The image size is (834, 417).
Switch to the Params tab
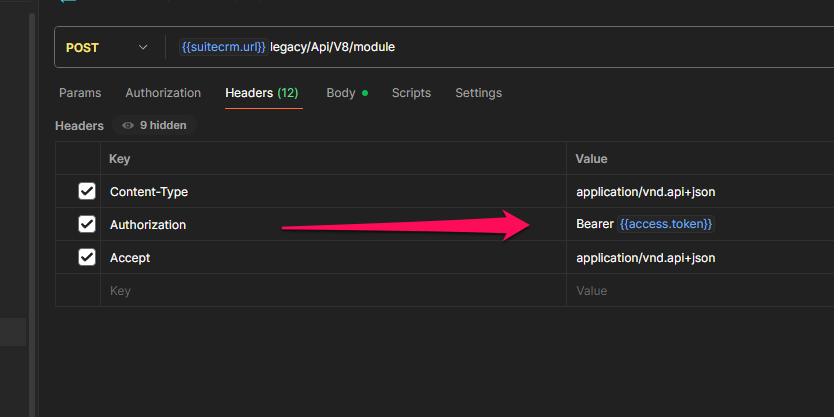tap(80, 93)
